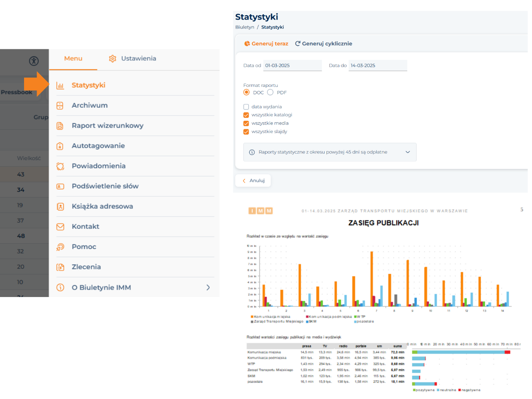This screenshot has height=399, width=532.
Task: Click Statystyki breadcrumb item
Action: click(272, 27)
